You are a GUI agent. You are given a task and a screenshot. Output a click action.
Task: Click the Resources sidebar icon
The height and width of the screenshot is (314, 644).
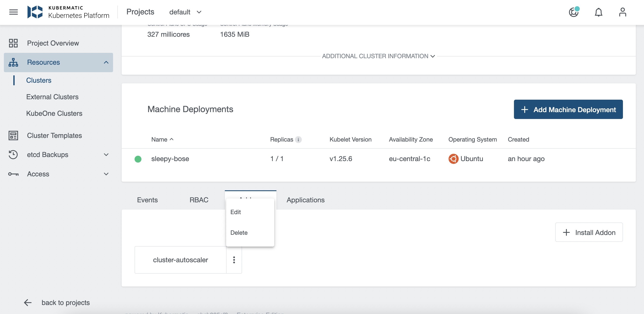(x=13, y=62)
